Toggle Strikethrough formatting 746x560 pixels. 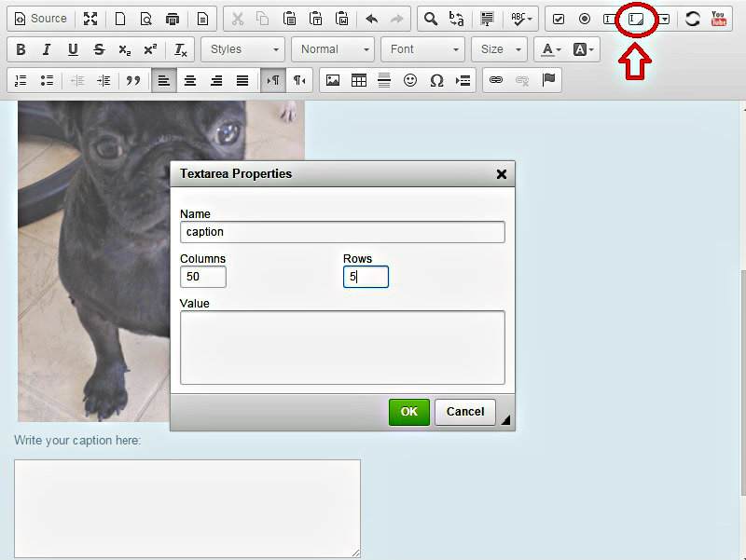click(99, 49)
